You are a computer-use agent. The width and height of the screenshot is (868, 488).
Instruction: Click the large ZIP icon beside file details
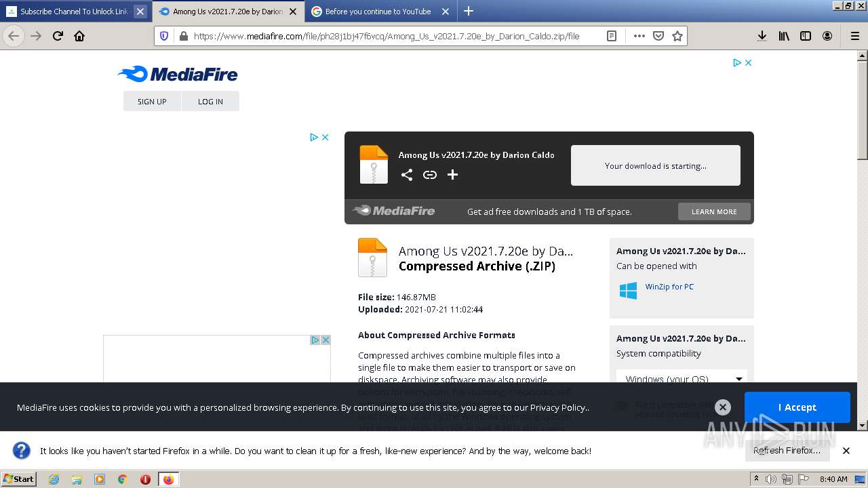click(x=372, y=258)
